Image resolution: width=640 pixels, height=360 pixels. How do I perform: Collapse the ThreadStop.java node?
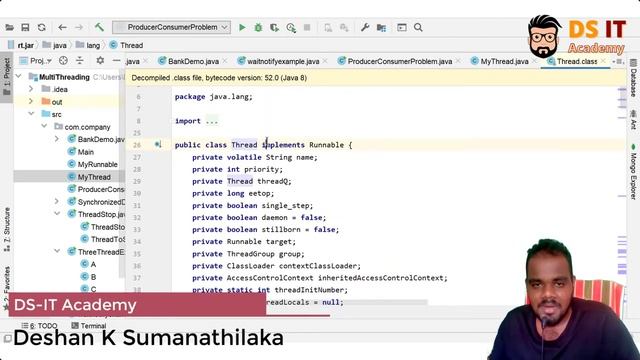(x=57, y=214)
